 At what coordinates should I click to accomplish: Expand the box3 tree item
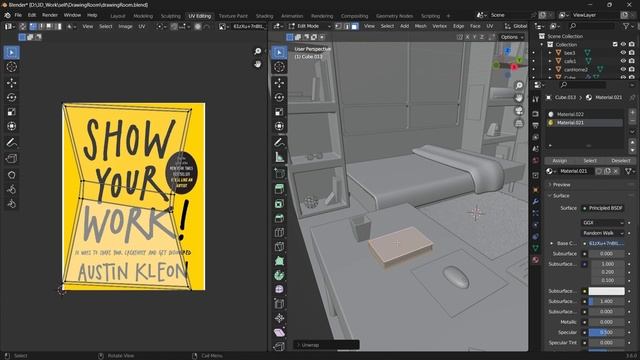[550, 53]
